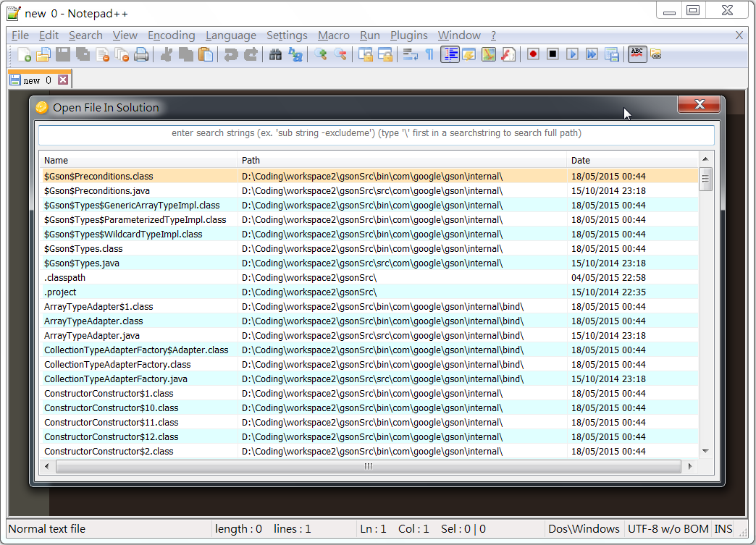Close the Open File In Solution dialog
Viewport: 756px width, 545px height.
(699, 104)
